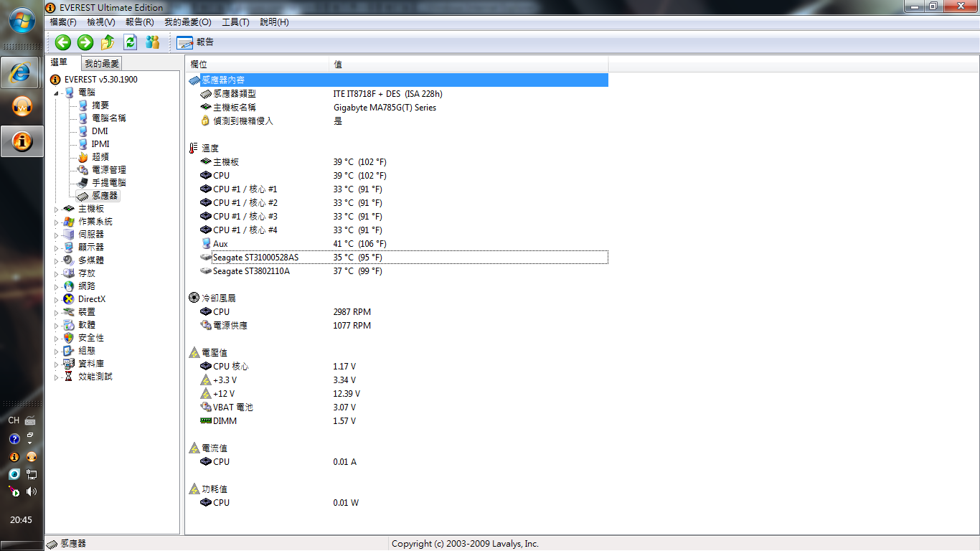Select 電腦名稱 in the tree
Viewport: 980px width, 551px height.
[108, 118]
